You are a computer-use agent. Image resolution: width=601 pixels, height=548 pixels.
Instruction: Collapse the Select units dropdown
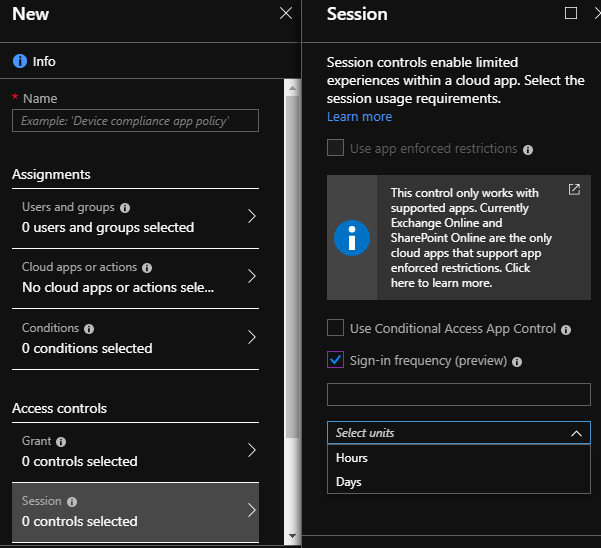[x=576, y=433]
